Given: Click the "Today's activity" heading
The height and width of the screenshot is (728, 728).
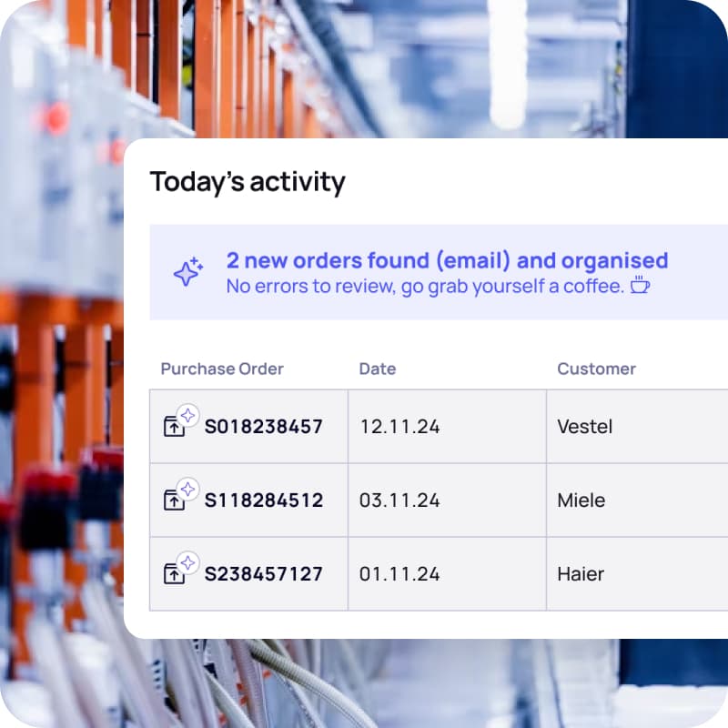Looking at the screenshot, I should click(248, 182).
